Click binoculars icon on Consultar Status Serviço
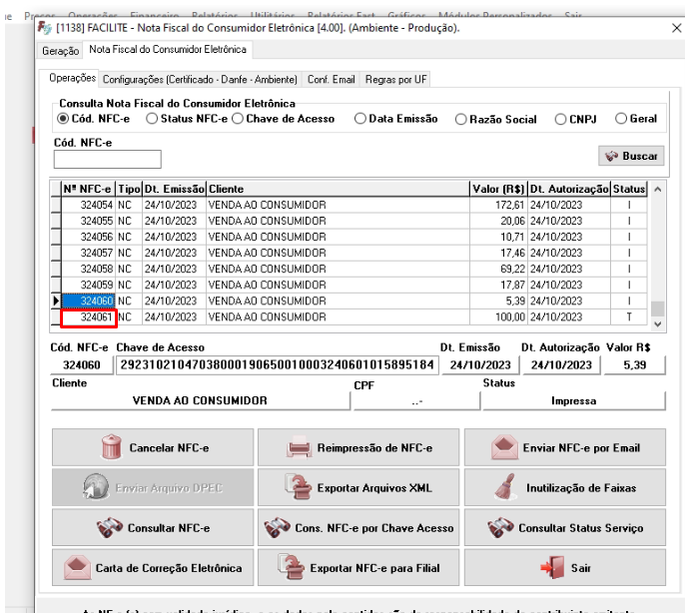This screenshot has width=690, height=616. tap(500, 527)
